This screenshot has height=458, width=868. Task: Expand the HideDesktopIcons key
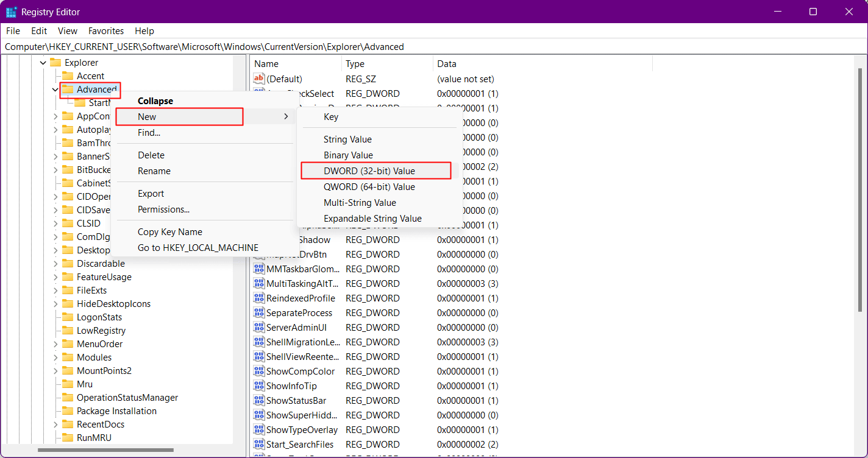tap(55, 303)
